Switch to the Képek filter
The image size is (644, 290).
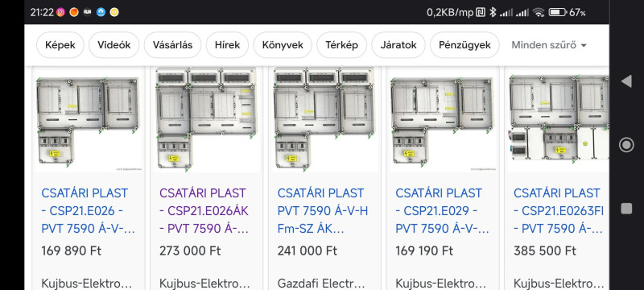point(60,45)
